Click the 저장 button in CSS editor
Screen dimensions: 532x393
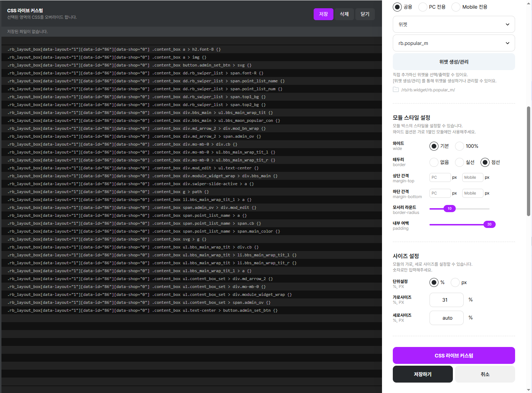tap(323, 14)
